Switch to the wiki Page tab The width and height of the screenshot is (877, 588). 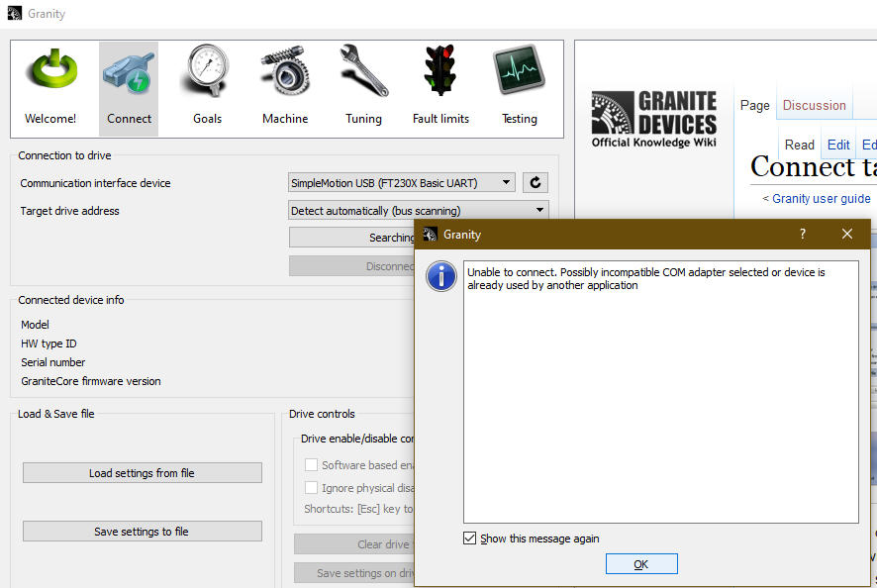(754, 105)
